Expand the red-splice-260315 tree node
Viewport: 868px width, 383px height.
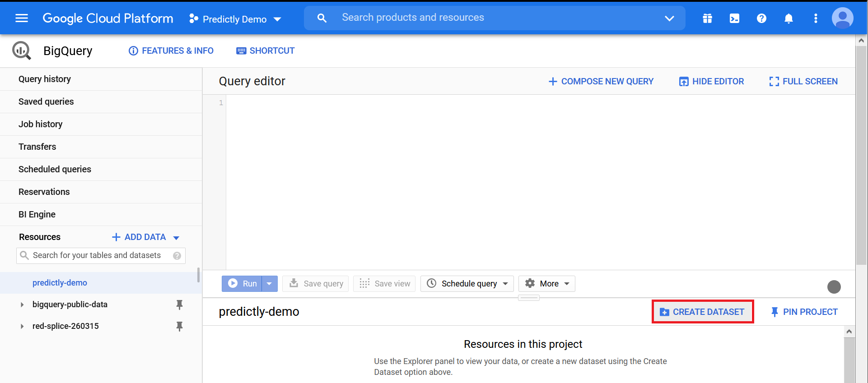point(22,326)
